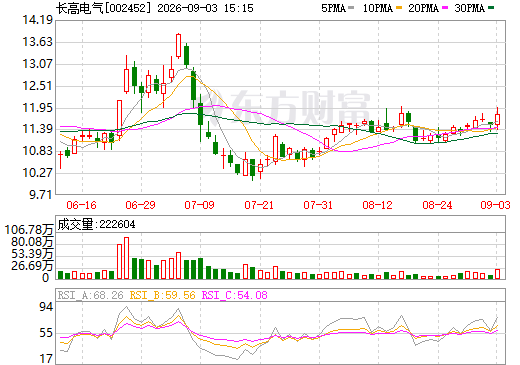Click the 9.71 price axis label

pyautogui.click(x=41, y=195)
